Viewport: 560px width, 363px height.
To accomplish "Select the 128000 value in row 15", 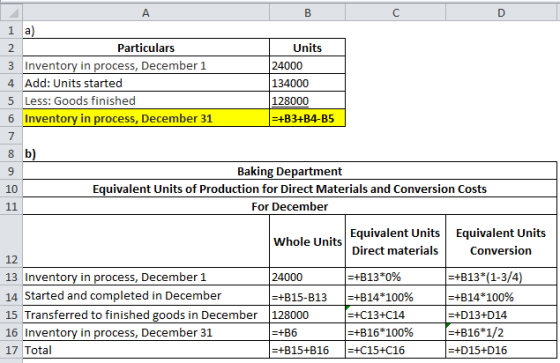I will pyautogui.click(x=308, y=314).
